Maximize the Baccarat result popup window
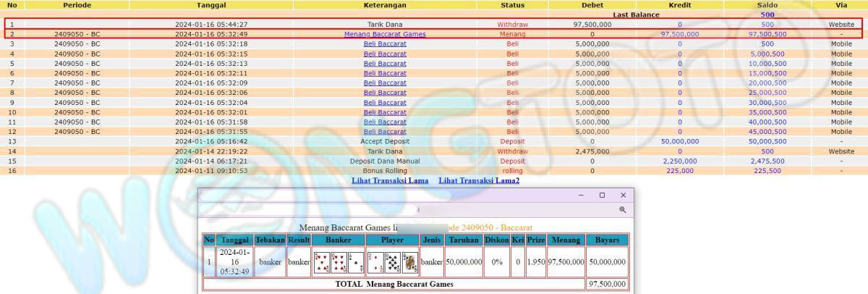868x294 pixels. tap(602, 196)
